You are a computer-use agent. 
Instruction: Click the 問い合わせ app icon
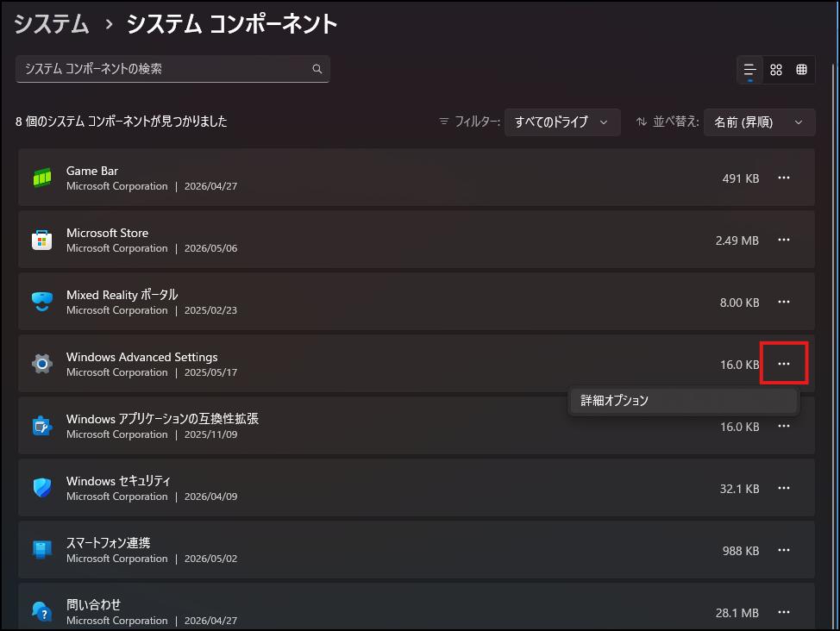tap(41, 612)
